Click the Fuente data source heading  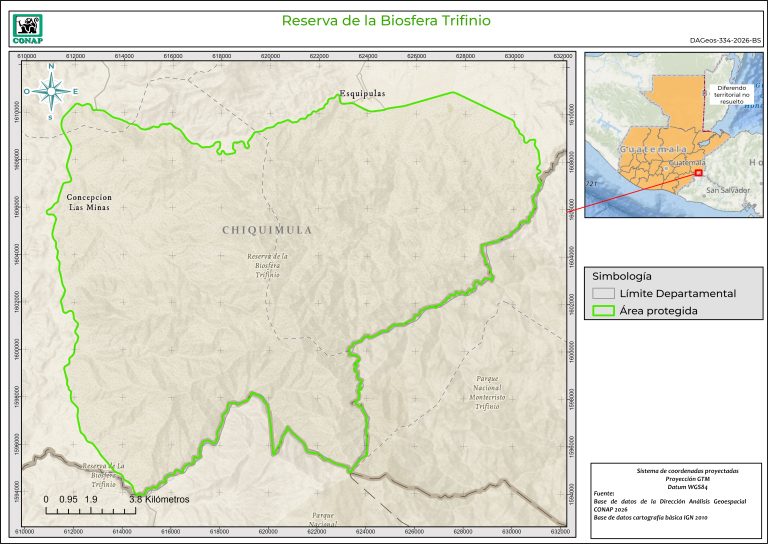point(604,494)
